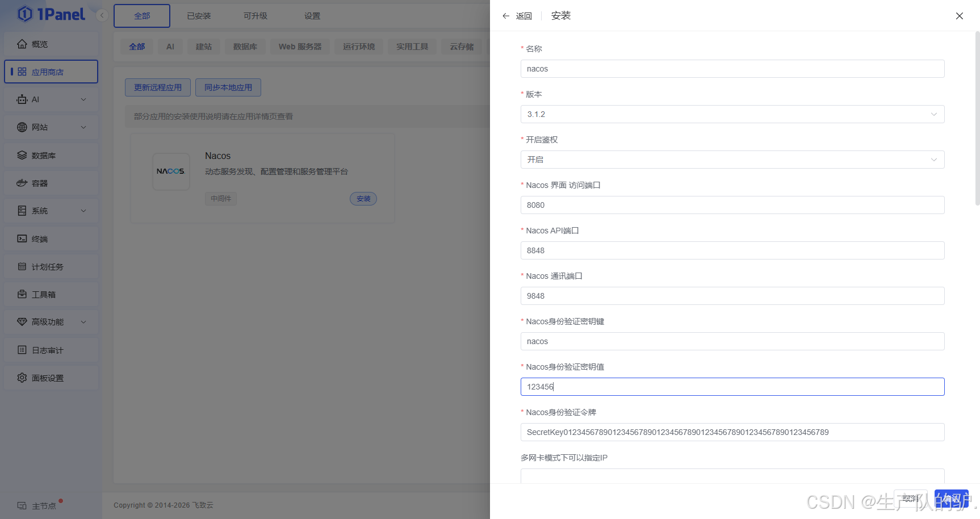980x519 pixels.
Task: Click the Nacos身份验证密钥键 input field
Action: tap(732, 341)
